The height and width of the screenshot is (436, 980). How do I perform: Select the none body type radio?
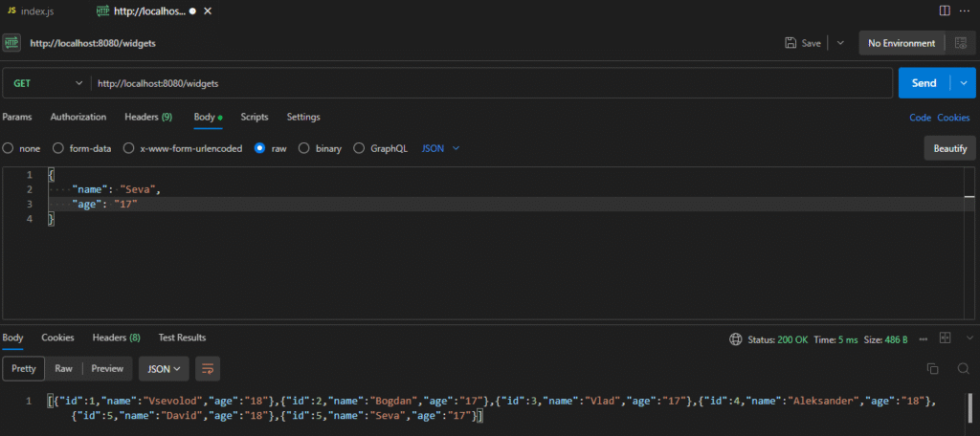click(9, 148)
